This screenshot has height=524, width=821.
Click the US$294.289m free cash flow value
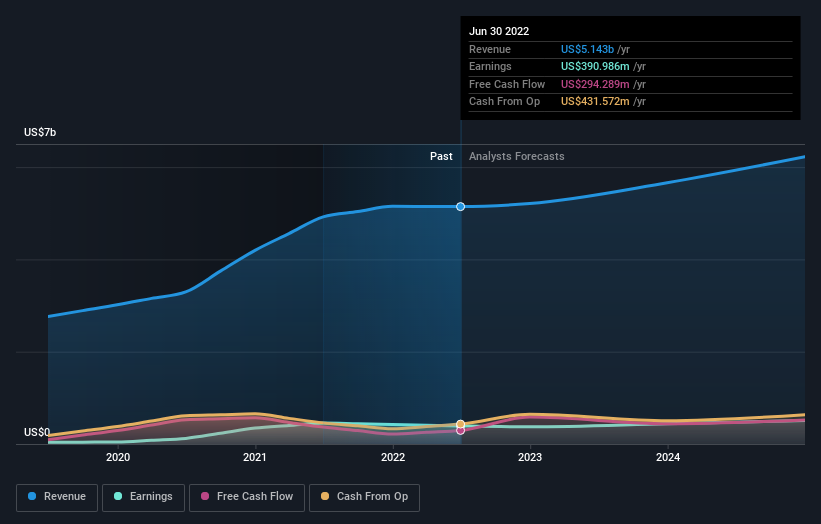point(595,84)
